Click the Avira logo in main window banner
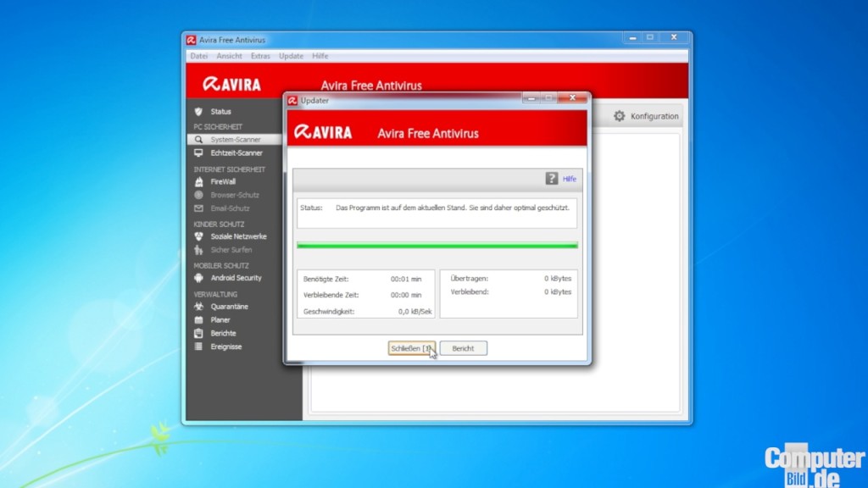868x488 pixels. point(231,84)
